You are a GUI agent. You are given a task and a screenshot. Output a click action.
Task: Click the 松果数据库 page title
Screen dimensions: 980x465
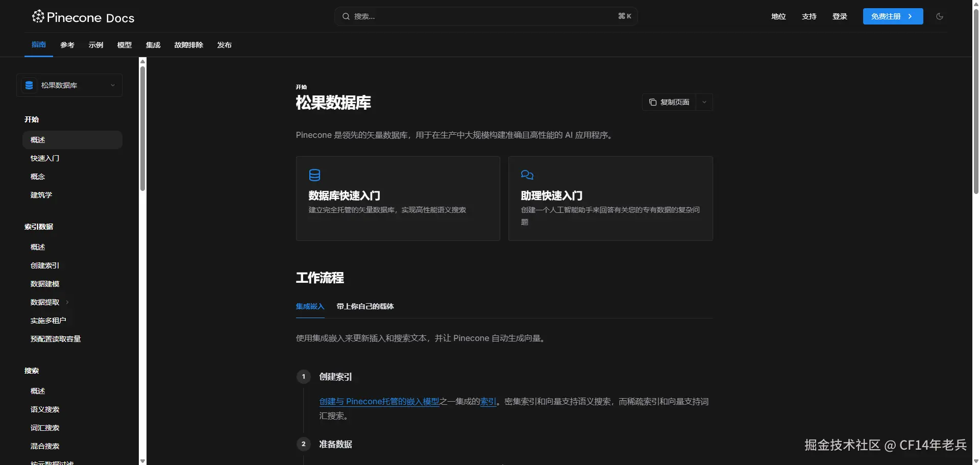333,103
